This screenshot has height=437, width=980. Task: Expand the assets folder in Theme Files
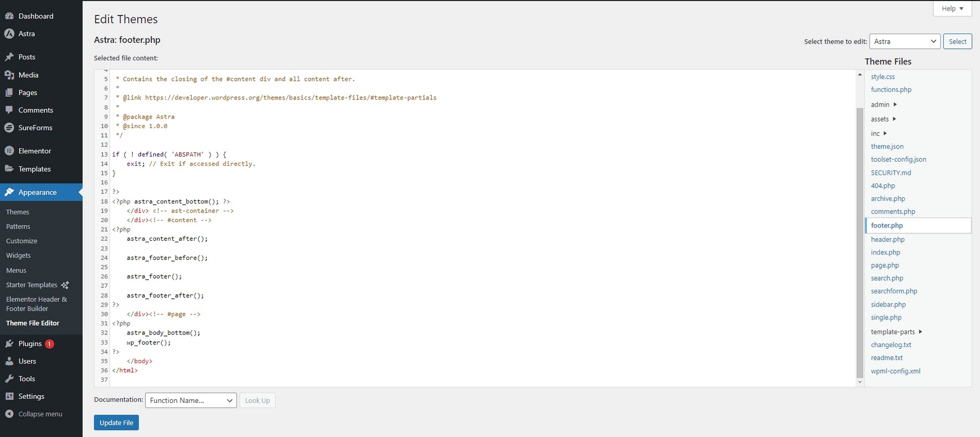click(x=884, y=119)
